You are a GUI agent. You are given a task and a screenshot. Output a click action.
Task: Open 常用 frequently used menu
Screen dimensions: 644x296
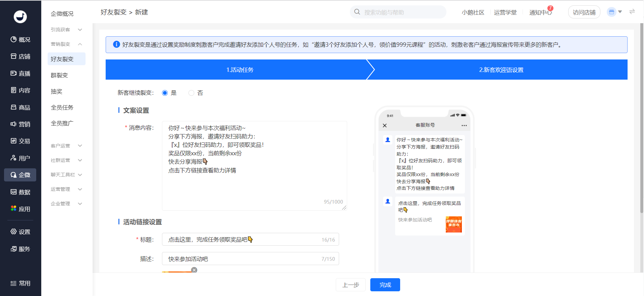pos(20,283)
